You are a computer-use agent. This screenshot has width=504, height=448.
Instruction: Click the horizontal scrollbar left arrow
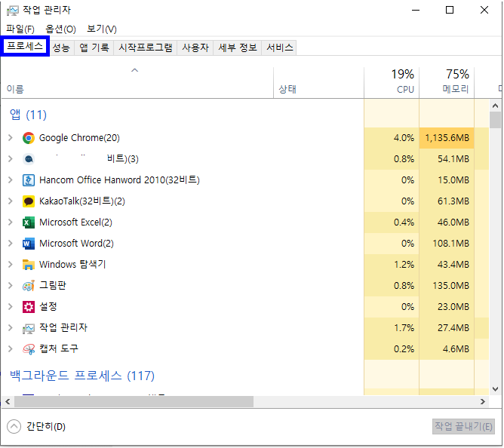8,402
